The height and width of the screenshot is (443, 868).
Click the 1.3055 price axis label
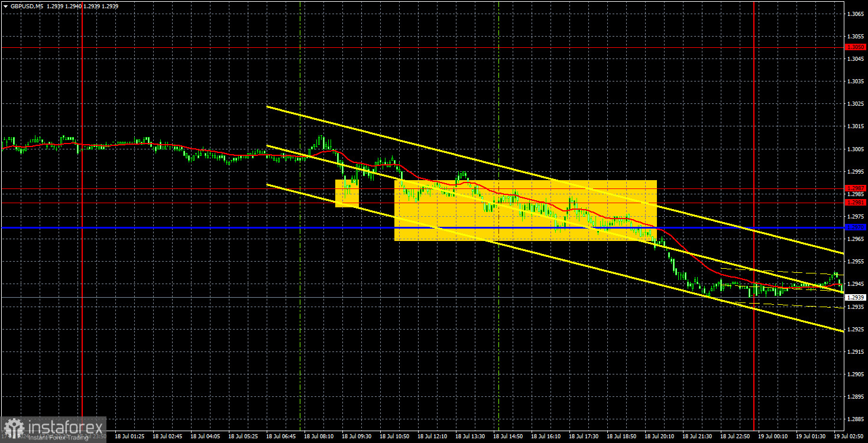856,36
